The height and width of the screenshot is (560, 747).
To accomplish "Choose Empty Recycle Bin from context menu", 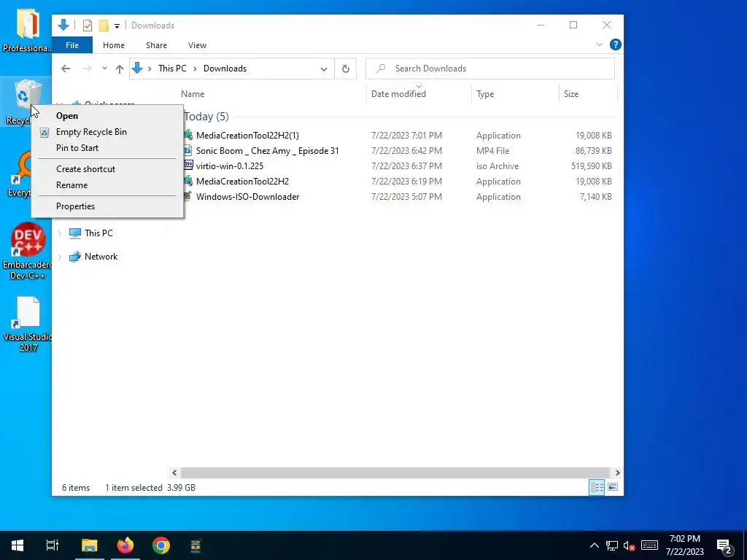I will pyautogui.click(x=91, y=132).
